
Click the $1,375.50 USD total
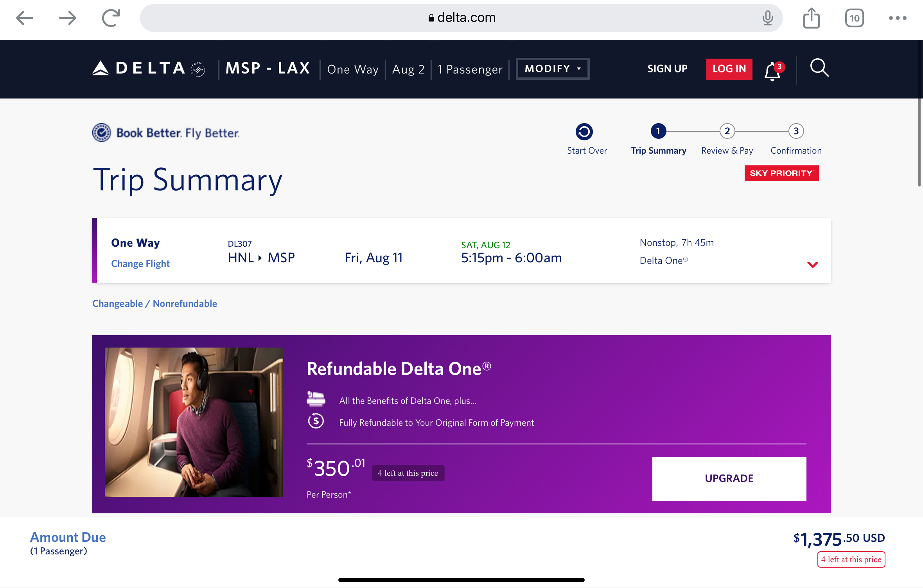[x=839, y=539]
